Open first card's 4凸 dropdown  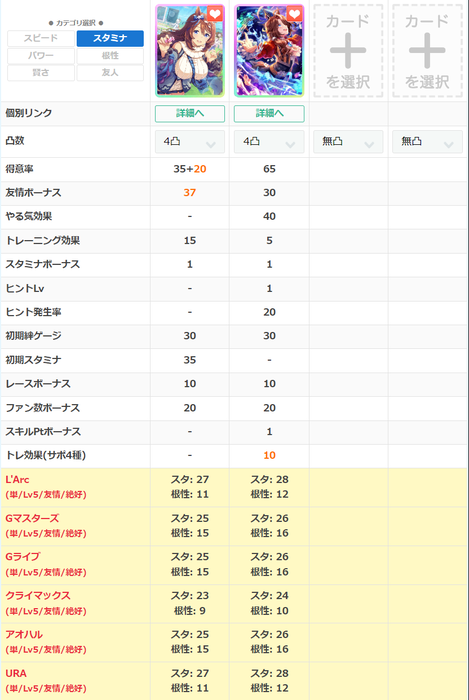click(190, 142)
